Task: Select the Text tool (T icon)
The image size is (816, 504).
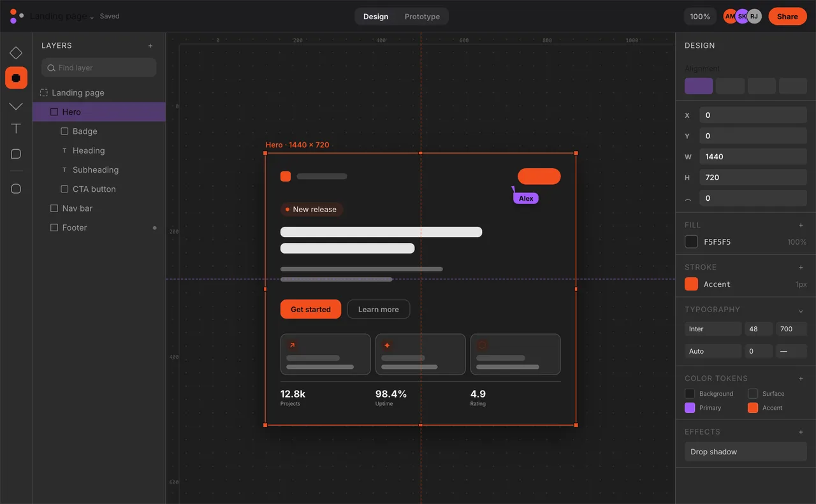Action: pyautogui.click(x=16, y=129)
